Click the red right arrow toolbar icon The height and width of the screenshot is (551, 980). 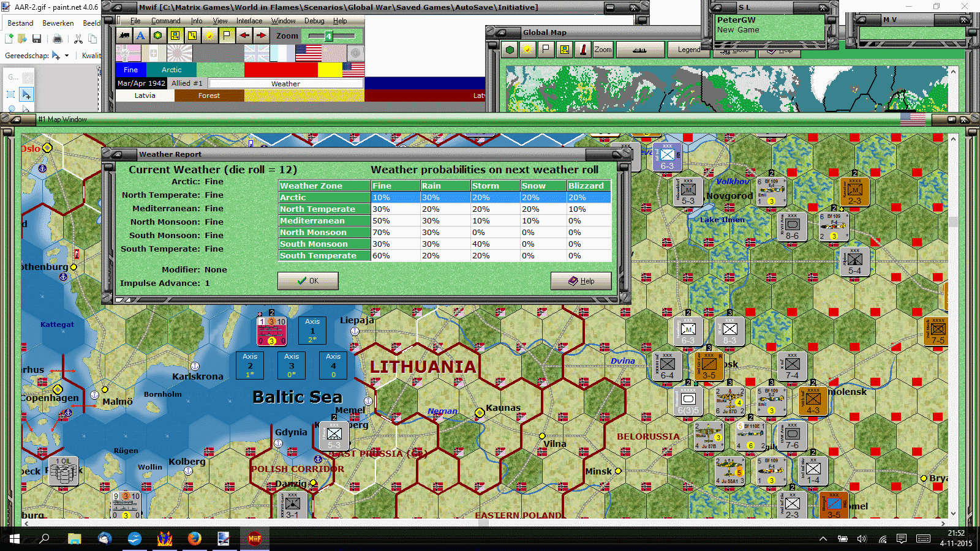(x=261, y=36)
